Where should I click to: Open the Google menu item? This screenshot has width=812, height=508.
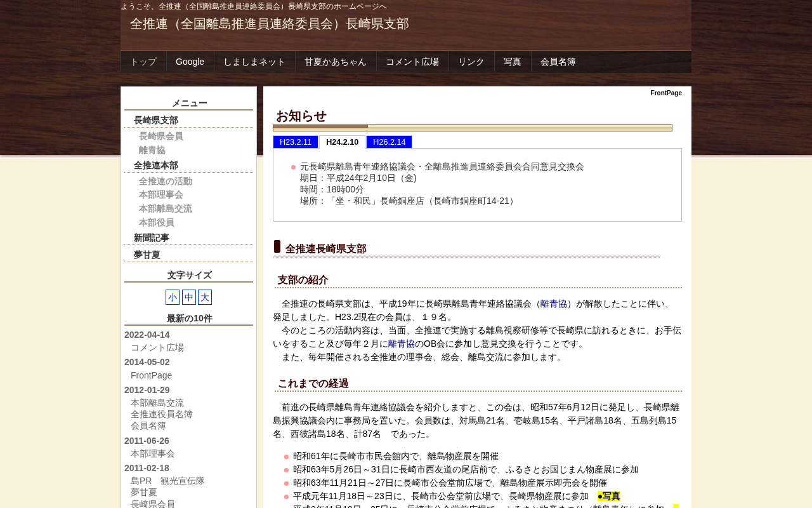click(190, 62)
